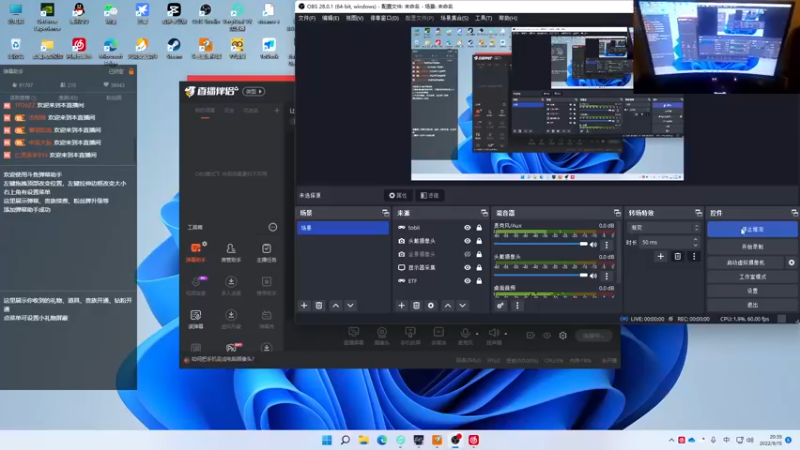Move scene up with arrow
Image resolution: width=800 pixels, height=450 pixels.
(x=336, y=306)
